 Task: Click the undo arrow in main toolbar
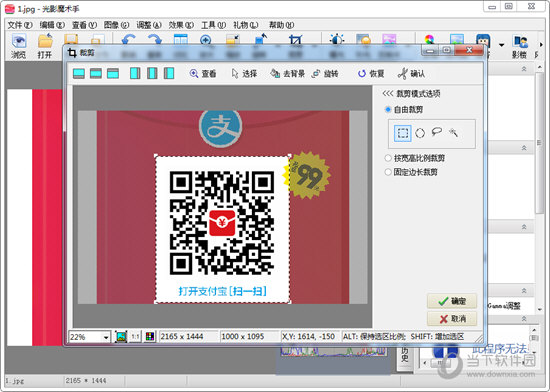(x=129, y=39)
